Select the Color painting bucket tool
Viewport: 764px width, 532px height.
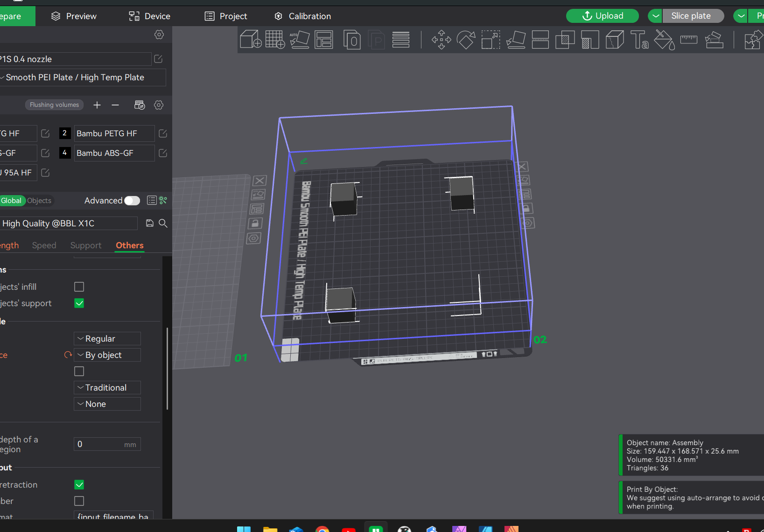[x=664, y=40]
